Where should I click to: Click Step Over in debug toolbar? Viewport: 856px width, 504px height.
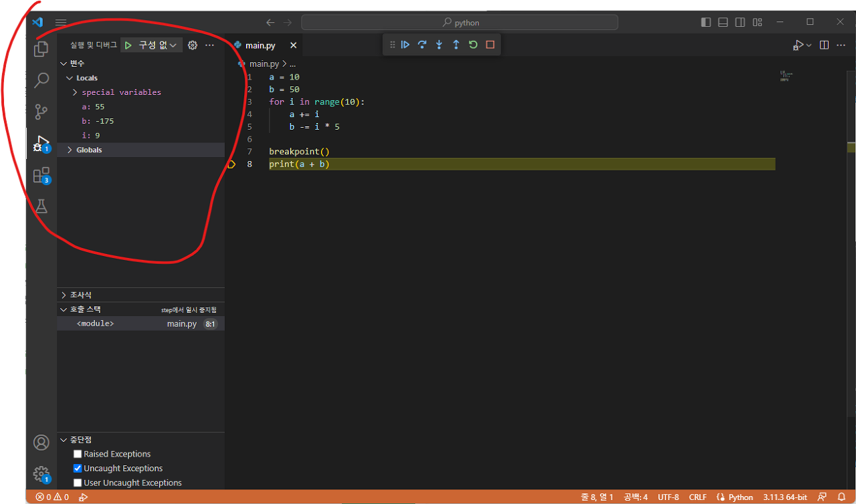(422, 45)
